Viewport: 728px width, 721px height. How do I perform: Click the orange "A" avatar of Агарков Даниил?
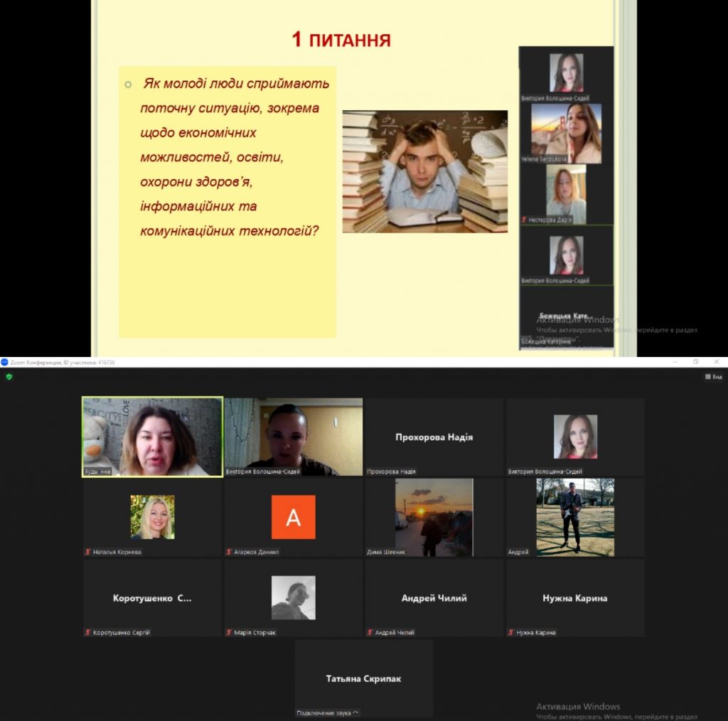(293, 517)
